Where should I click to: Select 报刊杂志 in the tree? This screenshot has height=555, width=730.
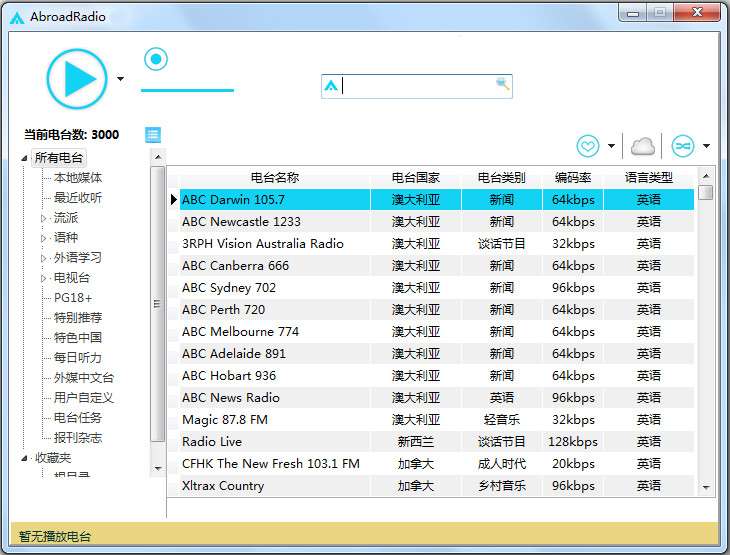tap(78, 438)
